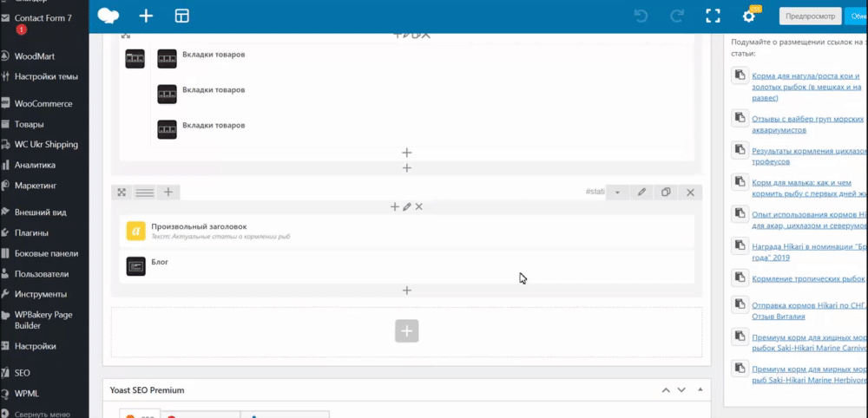Delete the #stati row with X
The image size is (868, 418).
[x=690, y=193]
